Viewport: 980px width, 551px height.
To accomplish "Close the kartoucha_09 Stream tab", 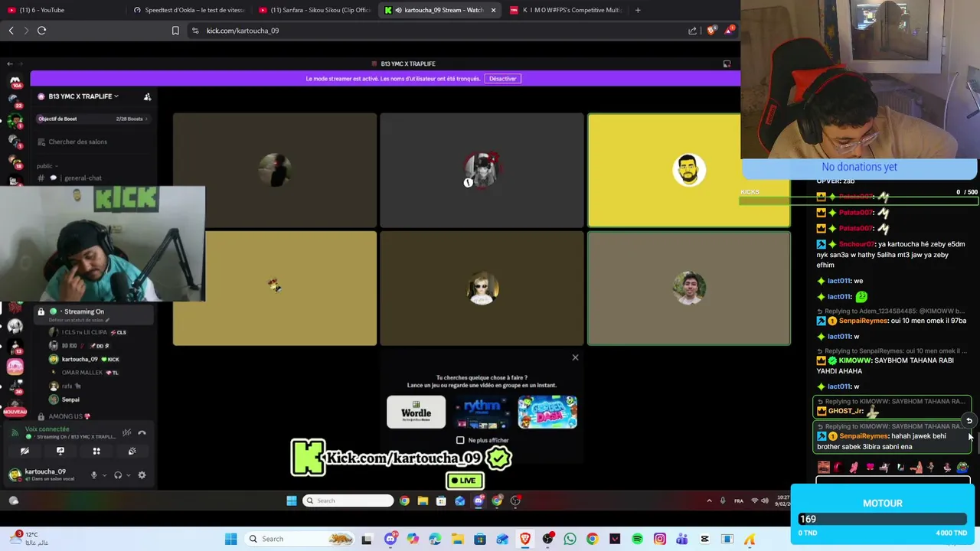I will tap(493, 10).
